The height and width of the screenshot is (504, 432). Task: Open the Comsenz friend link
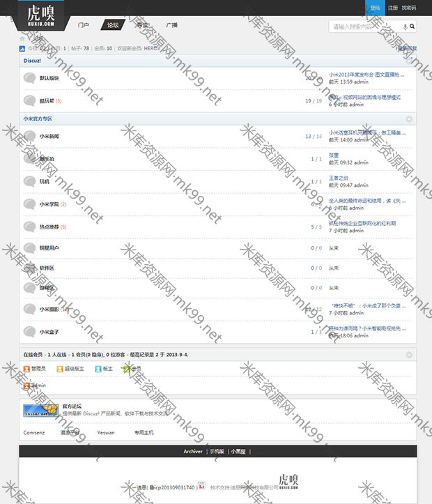coord(34,433)
